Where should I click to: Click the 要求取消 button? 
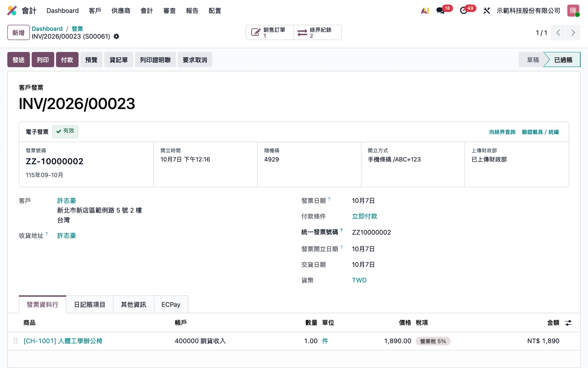tap(195, 60)
